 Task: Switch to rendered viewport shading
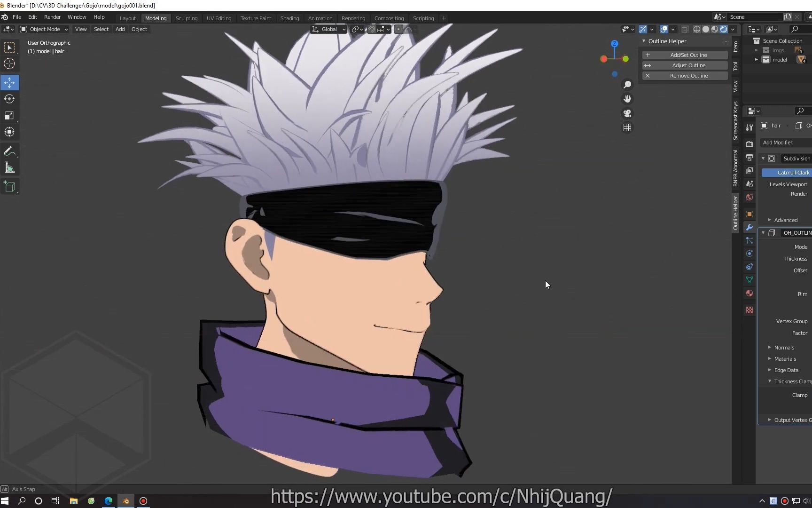pos(724,29)
